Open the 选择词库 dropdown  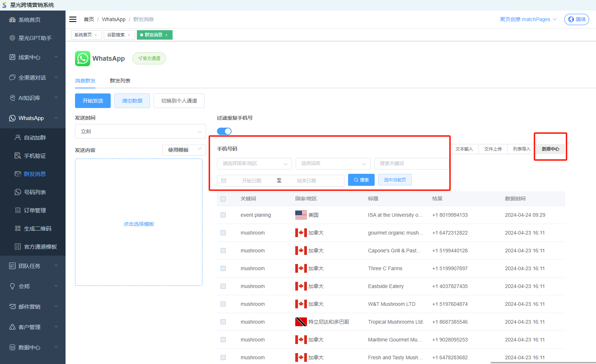click(333, 164)
